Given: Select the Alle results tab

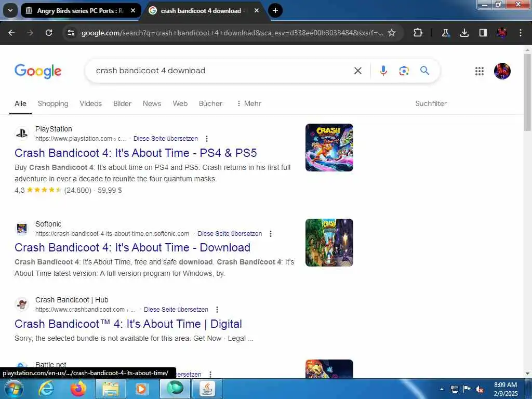Looking at the screenshot, I should pyautogui.click(x=20, y=103).
